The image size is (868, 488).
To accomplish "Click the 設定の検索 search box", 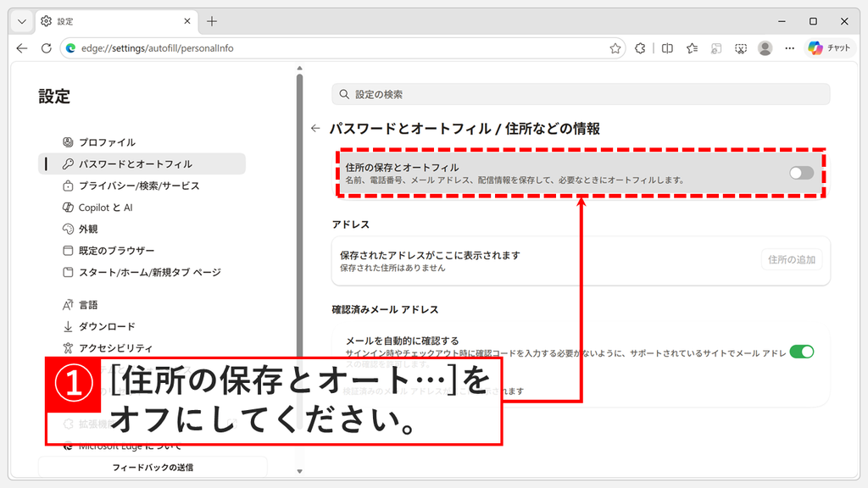I will click(581, 94).
